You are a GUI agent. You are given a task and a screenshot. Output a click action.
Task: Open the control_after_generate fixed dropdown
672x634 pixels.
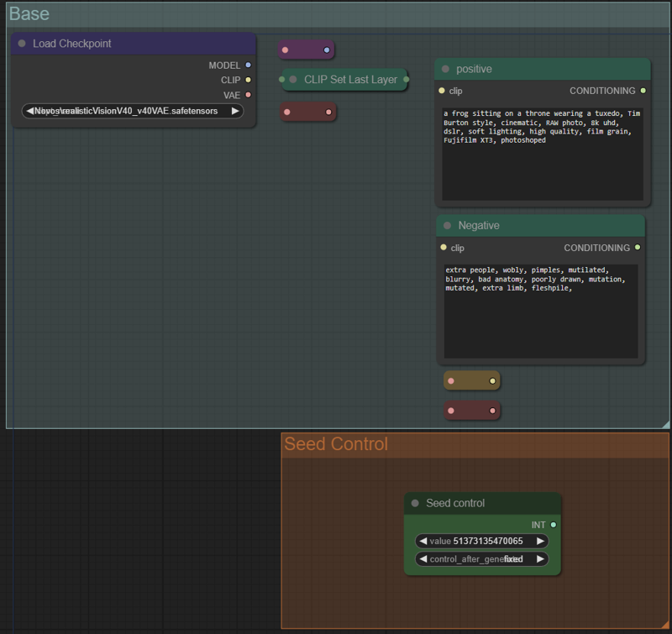[x=481, y=558]
